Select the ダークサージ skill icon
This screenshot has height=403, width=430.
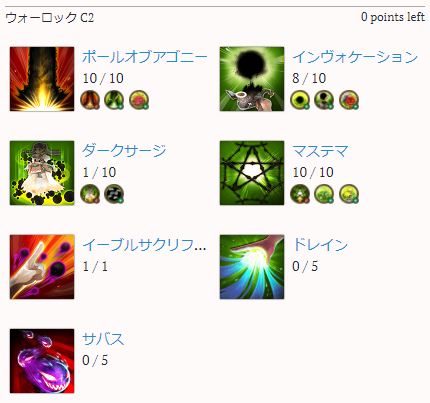(42, 173)
